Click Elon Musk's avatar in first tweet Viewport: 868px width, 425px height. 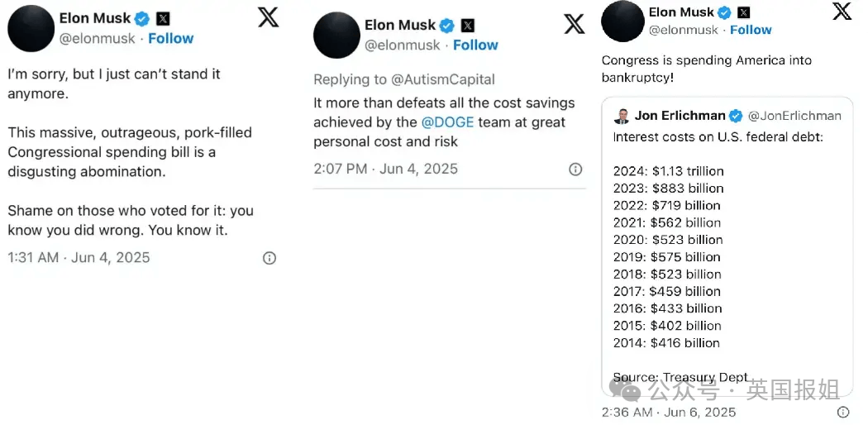[x=31, y=28]
